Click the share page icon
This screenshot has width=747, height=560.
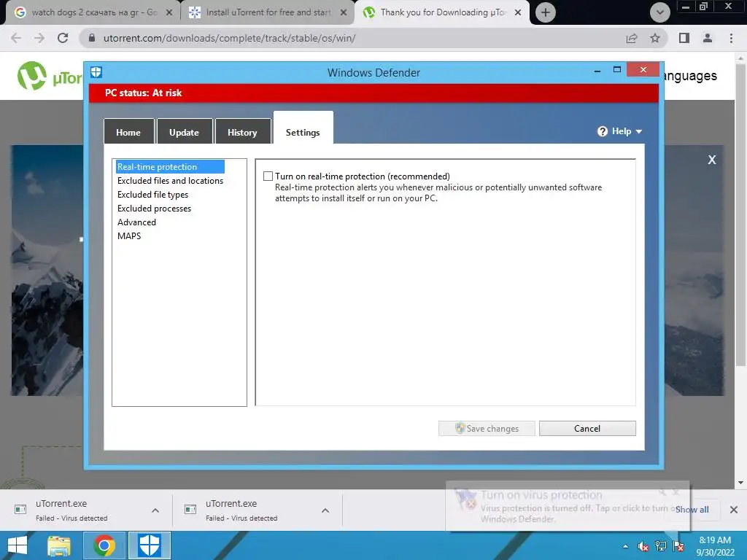pos(632,38)
